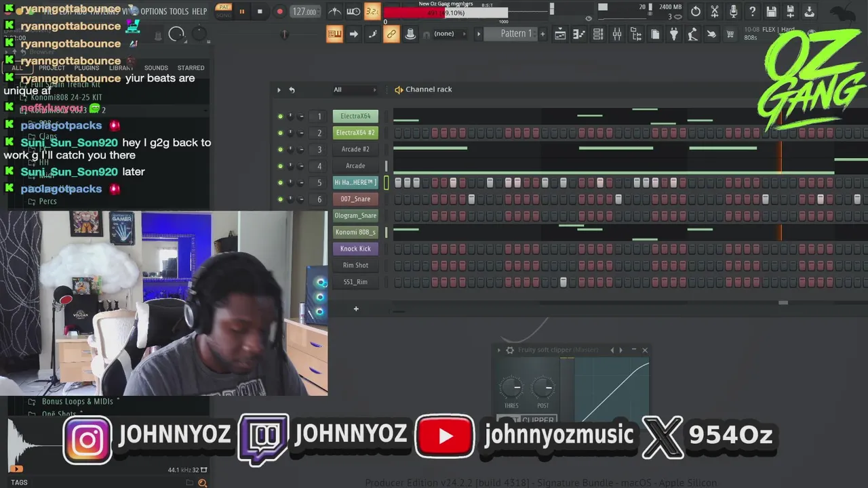Open the content shop cart icon
This screenshot has width=868, height=488.
click(730, 34)
